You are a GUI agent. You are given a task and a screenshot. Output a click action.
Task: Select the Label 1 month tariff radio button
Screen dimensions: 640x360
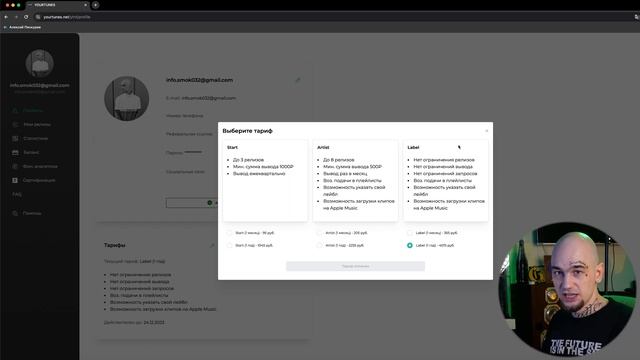click(410, 233)
